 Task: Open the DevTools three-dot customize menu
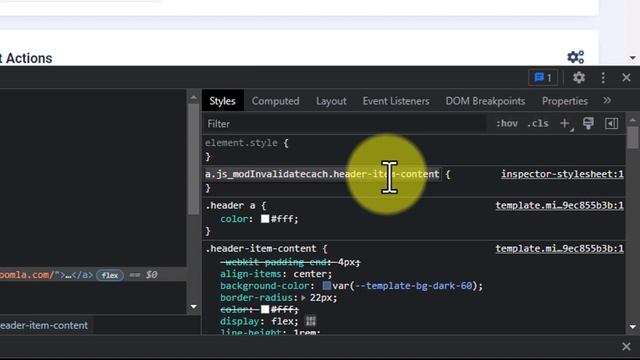pyautogui.click(x=603, y=78)
